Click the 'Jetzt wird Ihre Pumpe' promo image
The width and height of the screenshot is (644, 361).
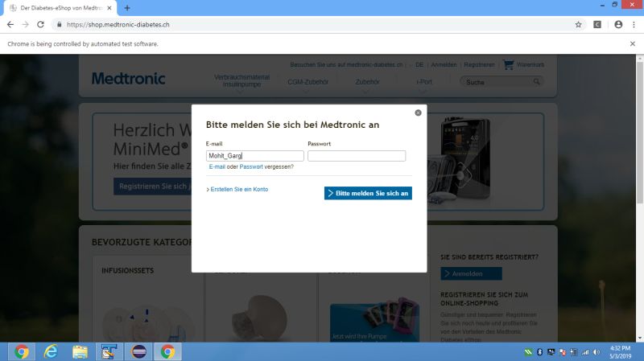(x=374, y=320)
